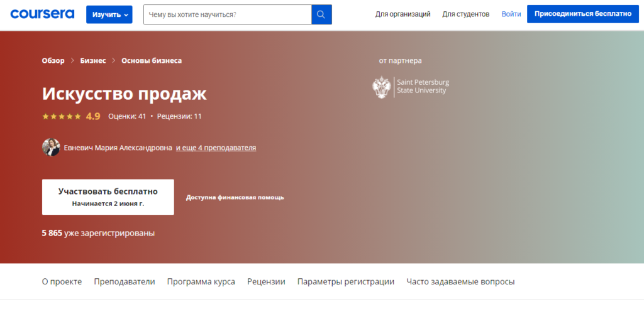This screenshot has width=644, height=314.
Task: Click the magnifying glass search button
Action: pyautogui.click(x=321, y=14)
